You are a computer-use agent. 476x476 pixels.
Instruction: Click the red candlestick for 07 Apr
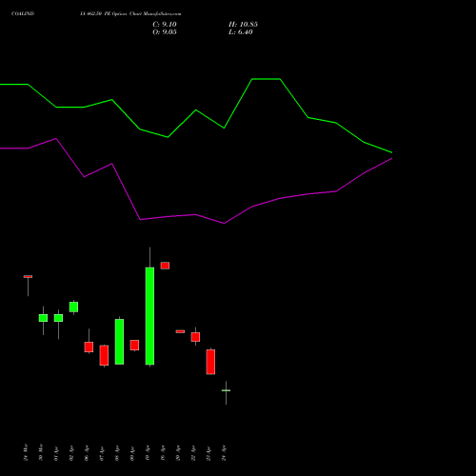[x=104, y=355]
